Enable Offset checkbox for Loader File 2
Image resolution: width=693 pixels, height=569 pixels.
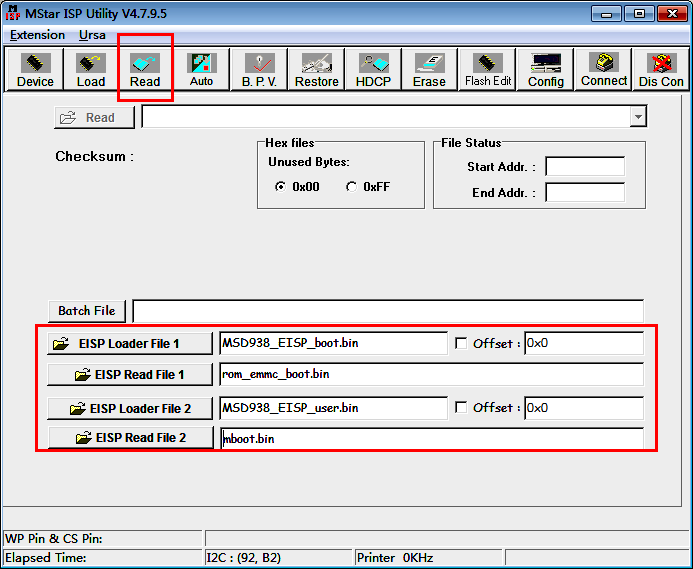pos(461,407)
